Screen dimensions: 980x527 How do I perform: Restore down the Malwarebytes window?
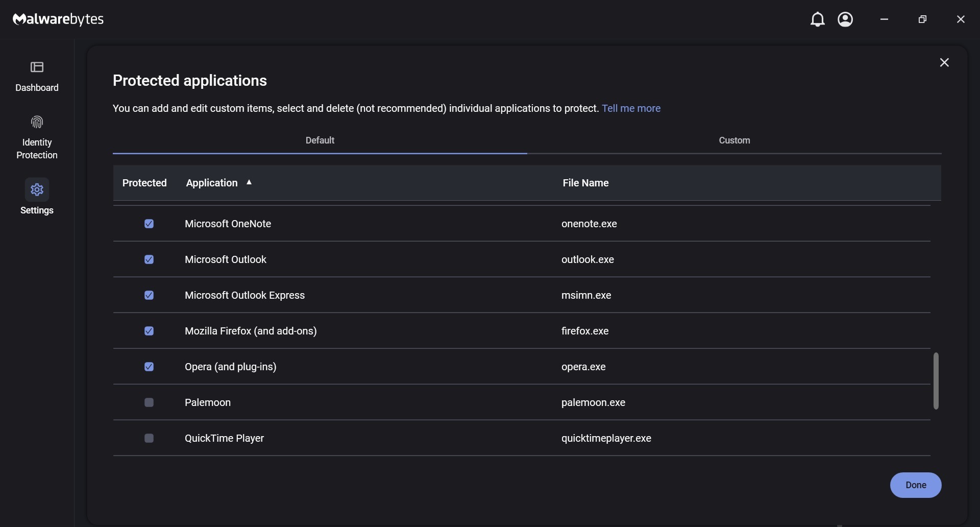(922, 19)
